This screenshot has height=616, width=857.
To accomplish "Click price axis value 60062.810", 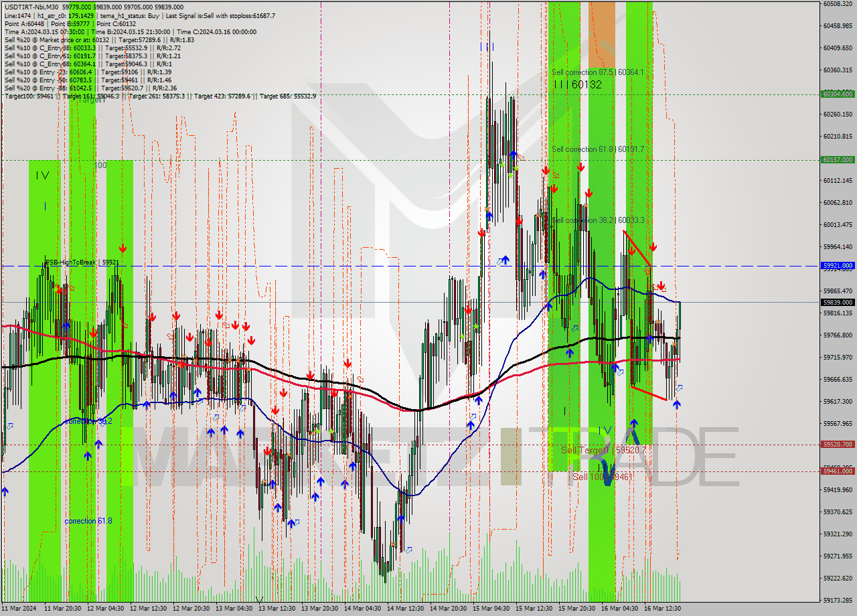I will (x=838, y=202).
